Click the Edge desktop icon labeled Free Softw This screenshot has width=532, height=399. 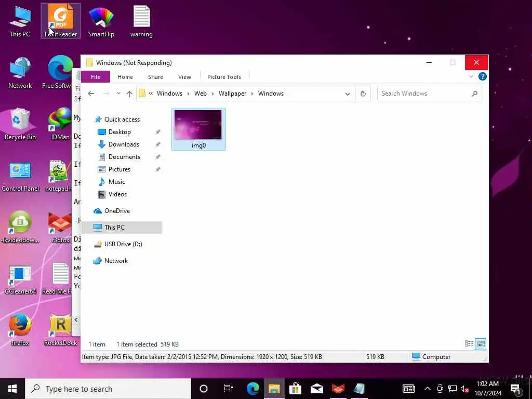58,73
